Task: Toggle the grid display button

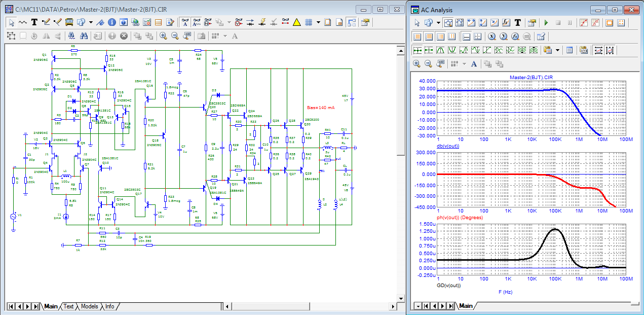Action: pos(308,22)
